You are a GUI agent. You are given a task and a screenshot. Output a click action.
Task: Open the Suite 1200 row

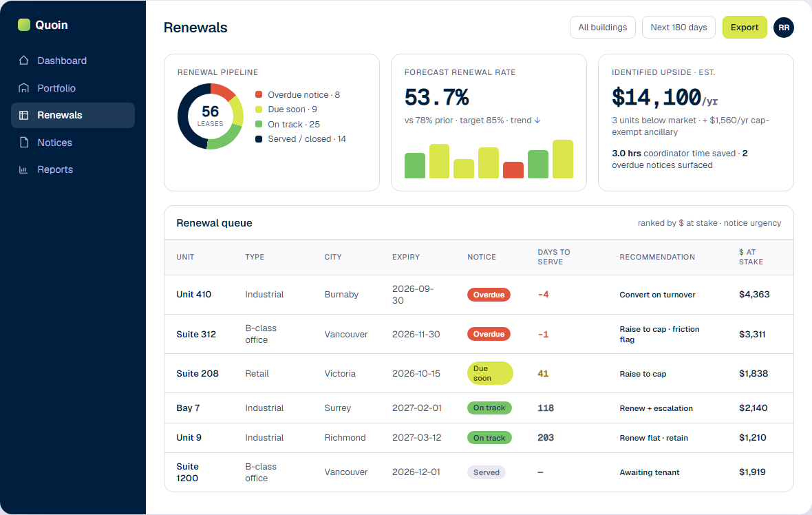click(x=478, y=472)
